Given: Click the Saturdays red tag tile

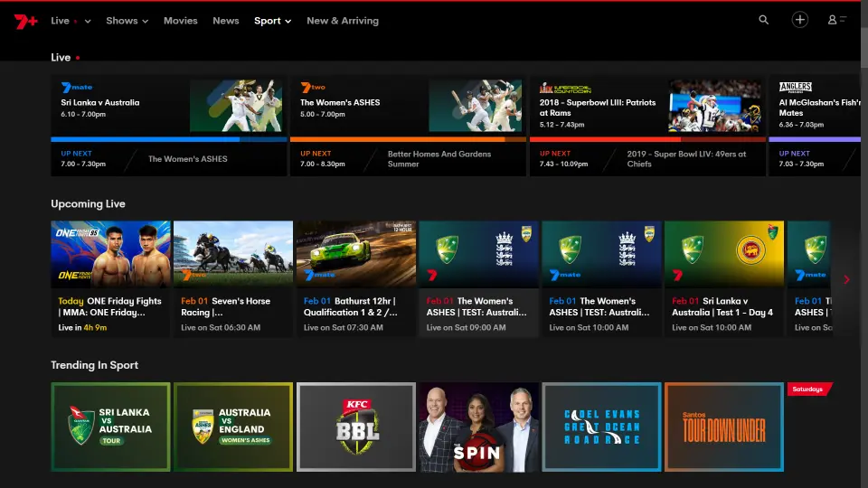Looking at the screenshot, I should pos(809,389).
